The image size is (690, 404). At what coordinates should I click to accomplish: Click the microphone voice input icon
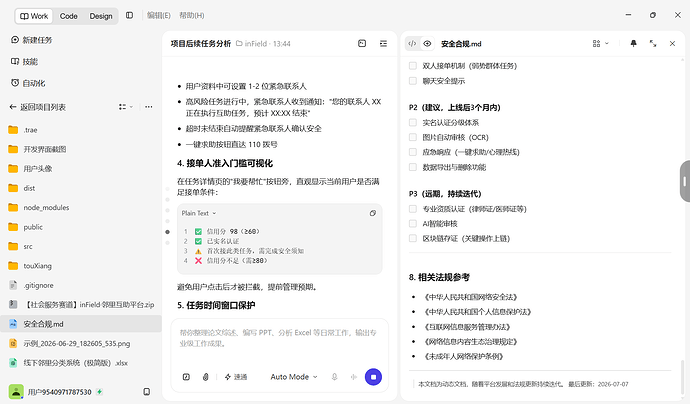(334, 377)
